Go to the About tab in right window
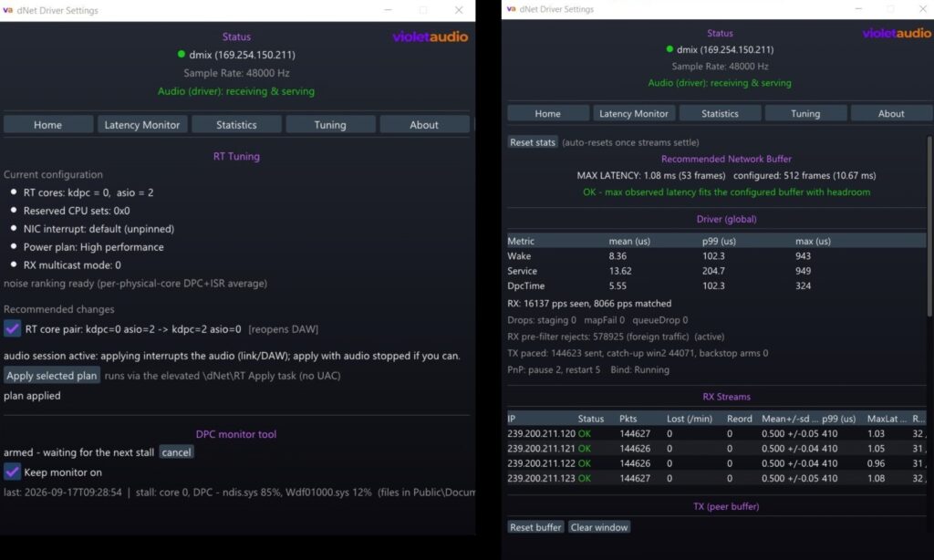Screen dimensions: 934x560 click(891, 113)
